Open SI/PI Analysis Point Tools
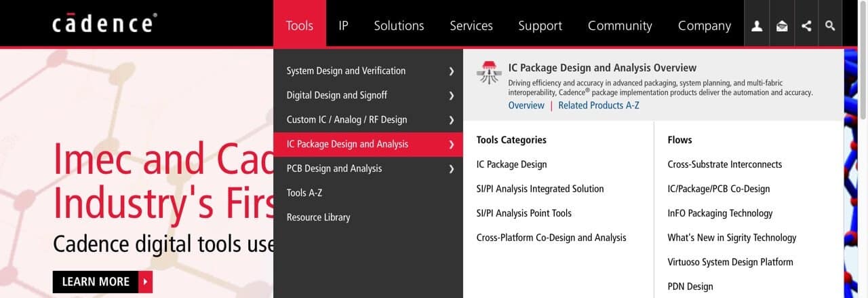Viewport: 868px width, 298px height. [x=524, y=213]
